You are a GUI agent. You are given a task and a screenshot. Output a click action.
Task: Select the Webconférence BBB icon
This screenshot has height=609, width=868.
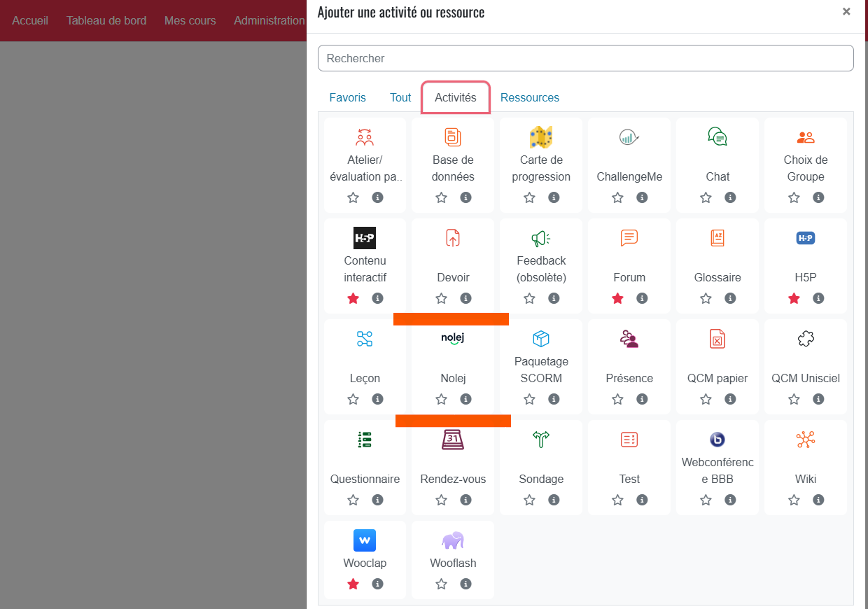click(x=717, y=440)
